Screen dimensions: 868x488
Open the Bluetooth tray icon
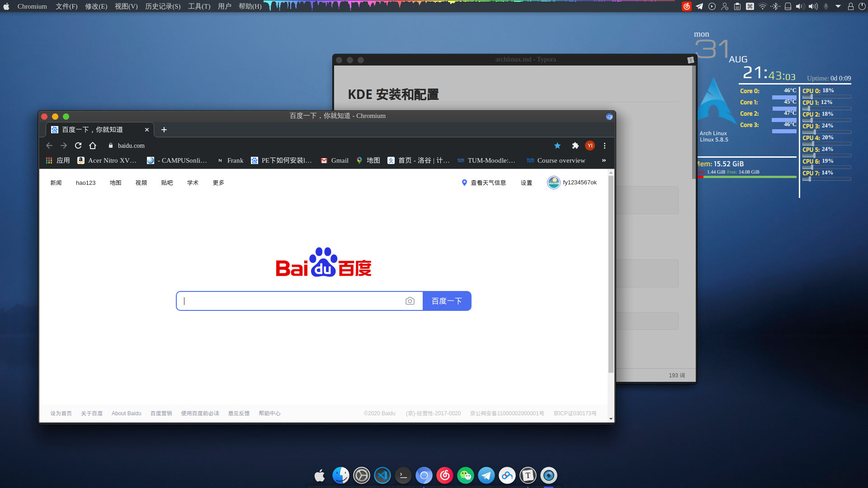tap(775, 6)
